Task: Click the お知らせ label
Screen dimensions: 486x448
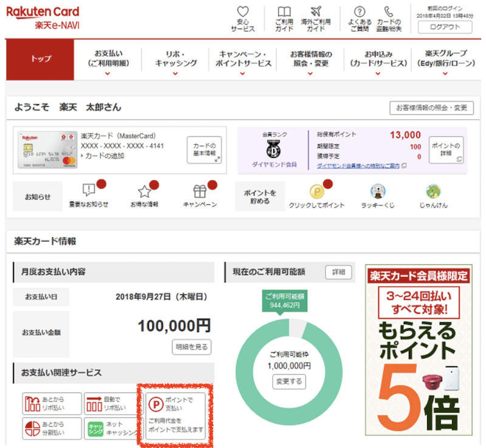Action: [x=38, y=197]
